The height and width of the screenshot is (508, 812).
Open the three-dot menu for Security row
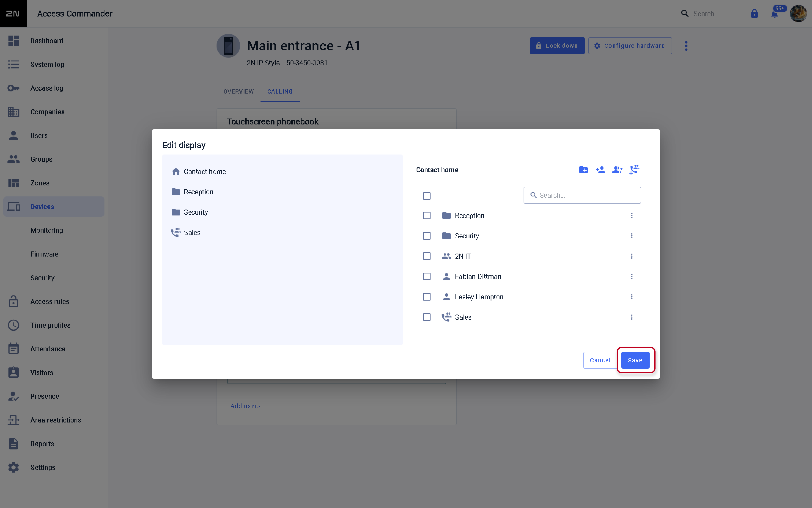pos(631,236)
